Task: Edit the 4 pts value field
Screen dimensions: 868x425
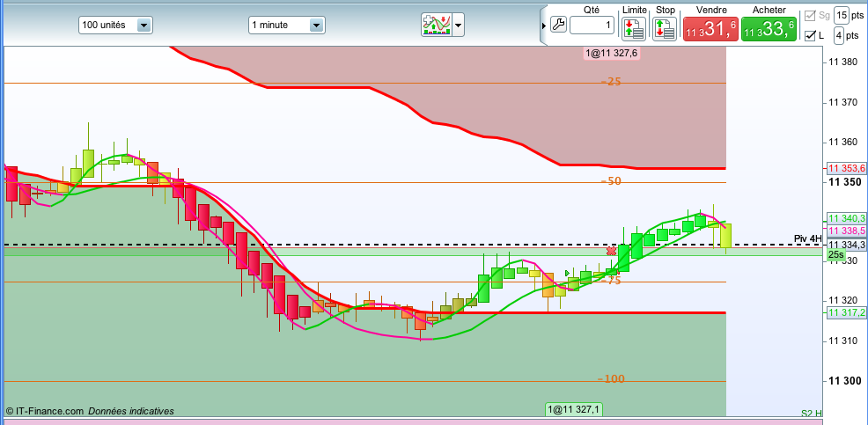Action: click(x=839, y=36)
